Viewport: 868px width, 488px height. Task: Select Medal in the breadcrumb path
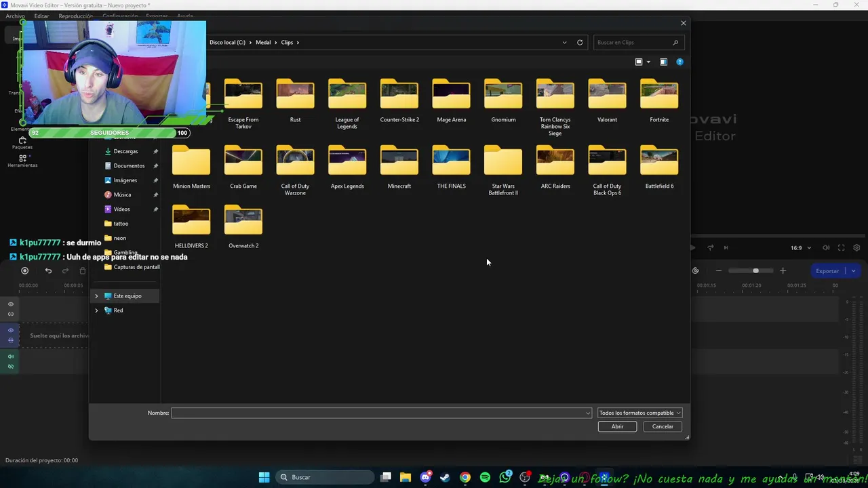click(x=263, y=43)
